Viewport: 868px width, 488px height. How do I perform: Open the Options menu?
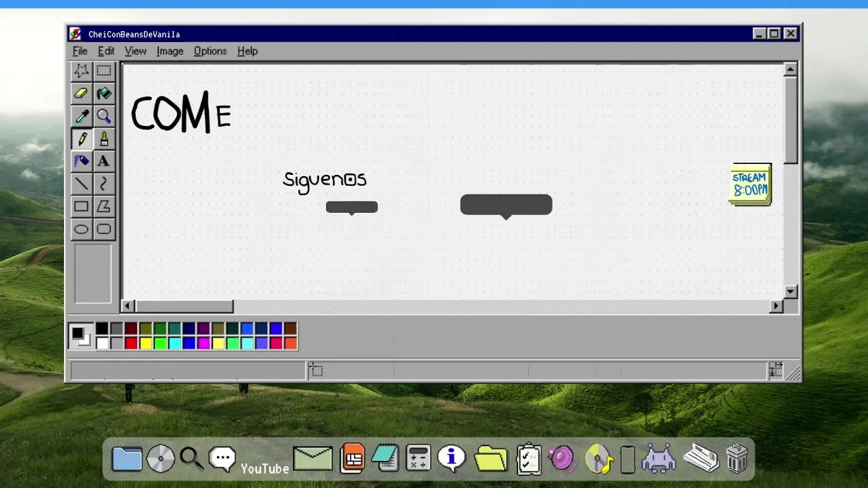[210, 51]
